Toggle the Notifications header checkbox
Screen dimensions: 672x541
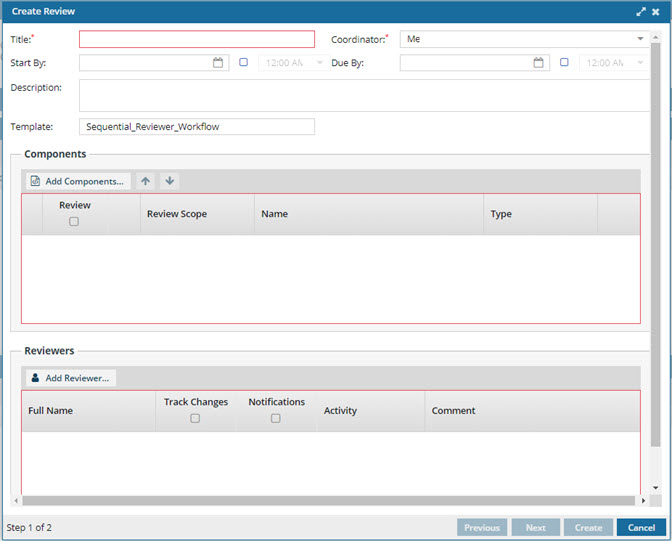[276, 418]
